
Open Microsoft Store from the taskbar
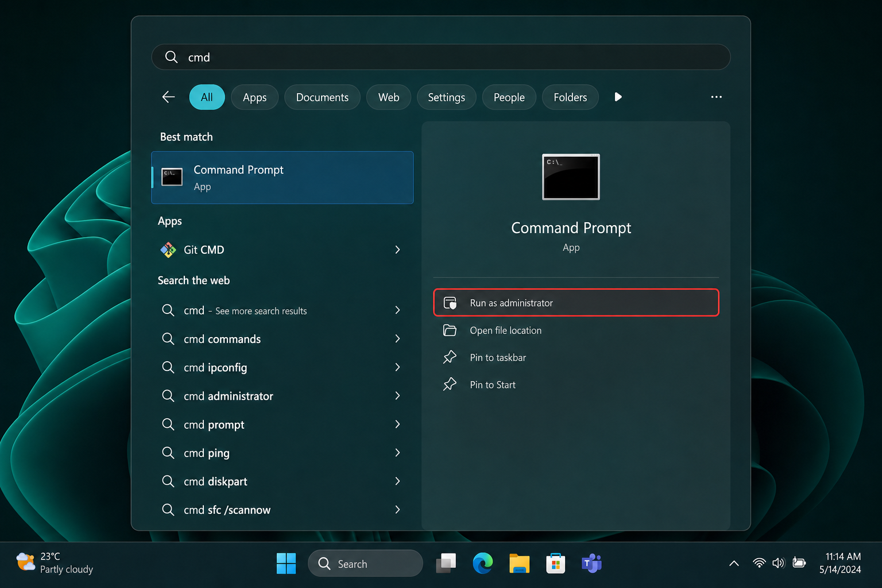pyautogui.click(x=555, y=563)
